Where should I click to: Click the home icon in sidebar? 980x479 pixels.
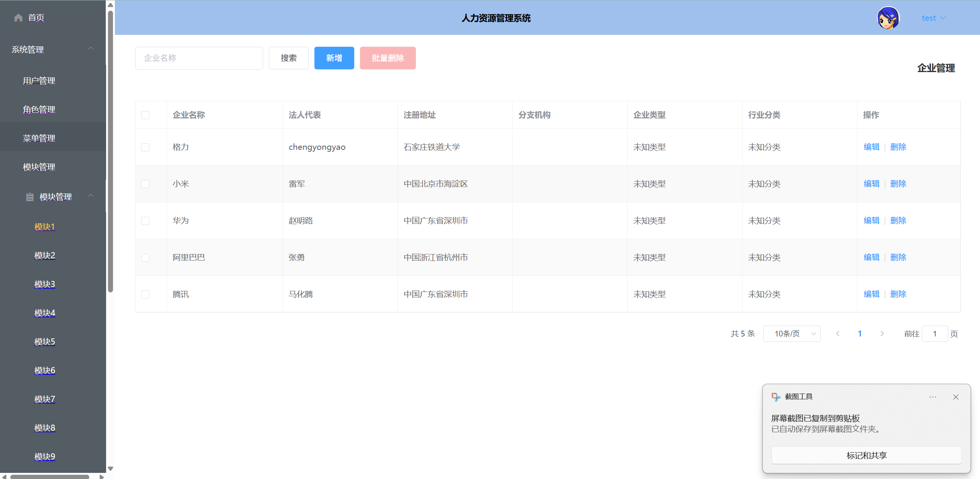pyautogui.click(x=18, y=18)
